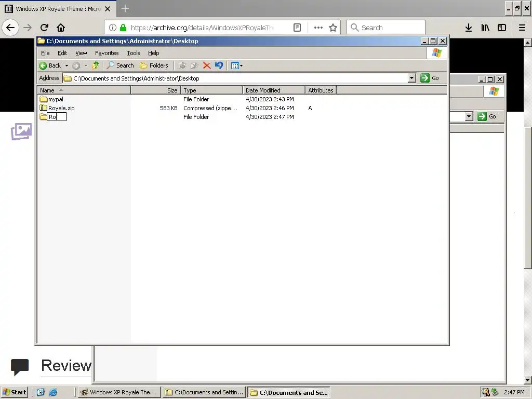Sort files by the Size column
The width and height of the screenshot is (532, 399).
[x=155, y=90]
